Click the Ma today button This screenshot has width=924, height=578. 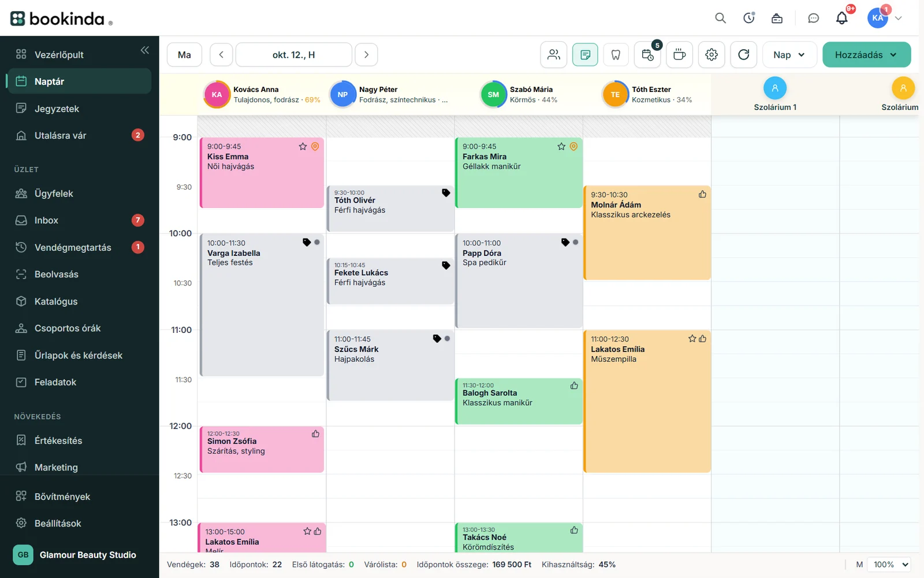pyautogui.click(x=184, y=55)
